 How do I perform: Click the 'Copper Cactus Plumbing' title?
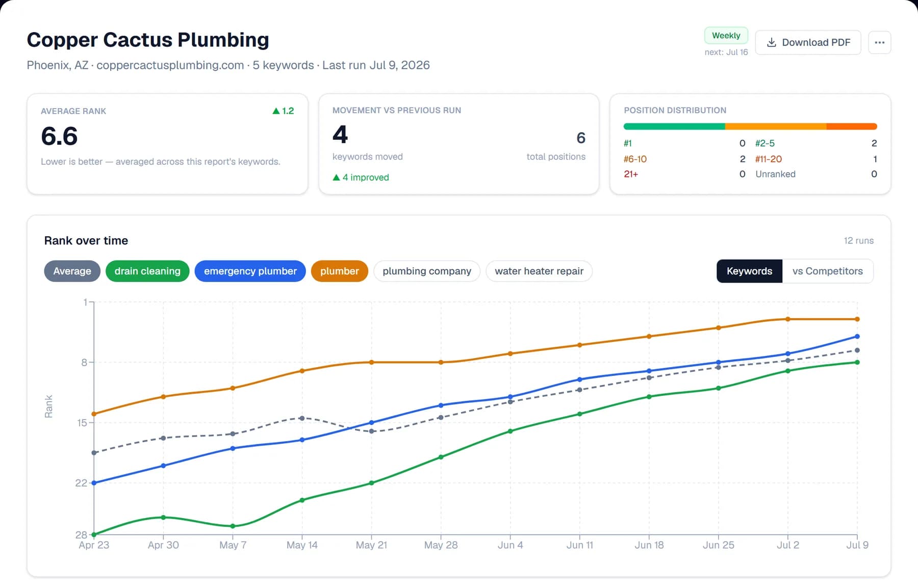[x=148, y=40]
